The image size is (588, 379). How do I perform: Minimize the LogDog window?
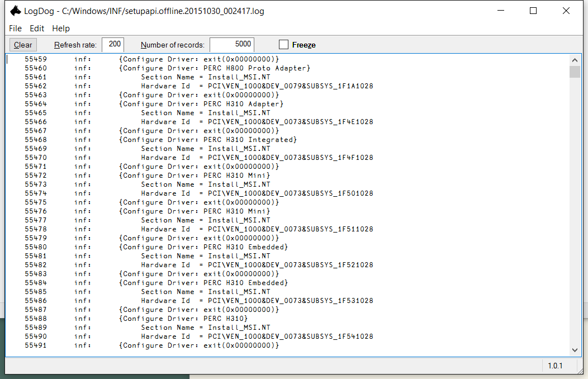(501, 11)
